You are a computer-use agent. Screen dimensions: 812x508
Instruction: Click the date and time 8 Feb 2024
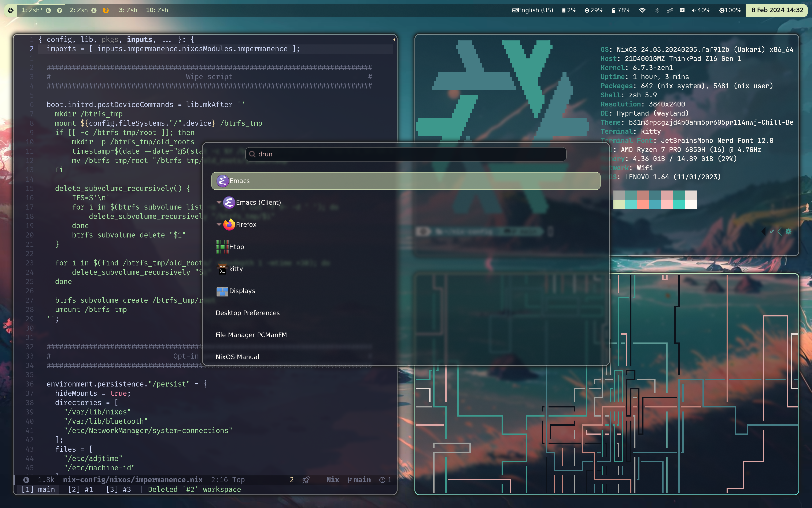[777, 10]
